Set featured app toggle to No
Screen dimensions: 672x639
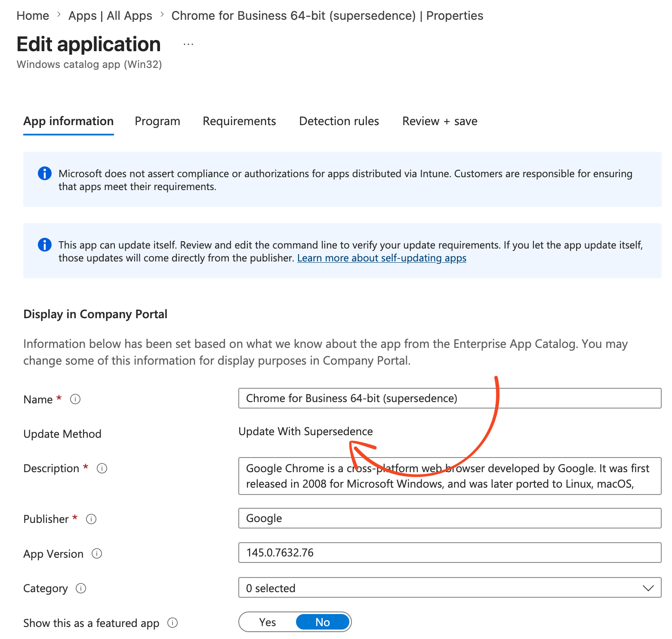(x=323, y=622)
